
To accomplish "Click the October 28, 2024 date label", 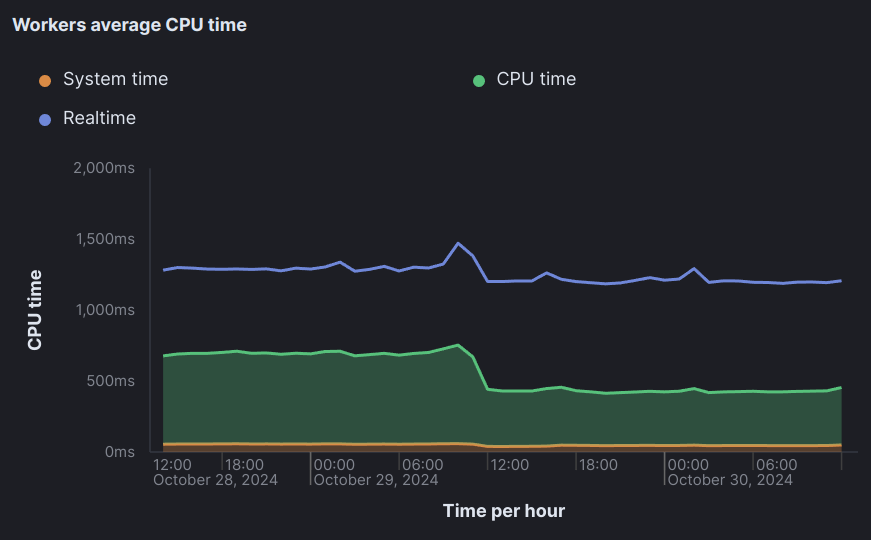I will coord(215,480).
